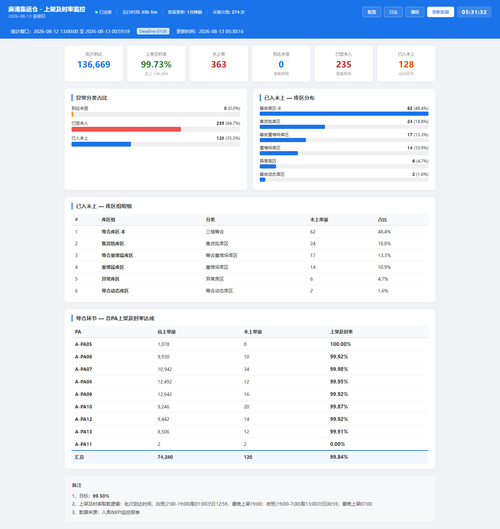
Task: Click the distribution bar labeled 6 (4.7%)
Action: point(268,166)
